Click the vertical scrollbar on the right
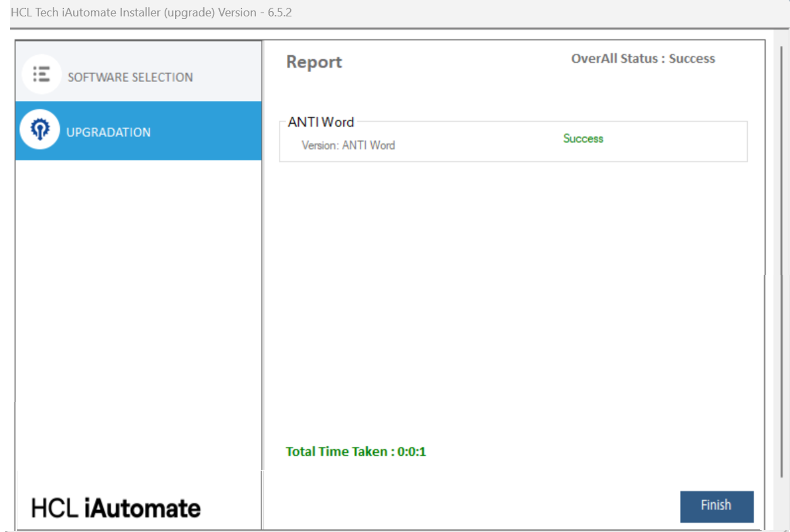 coord(782,261)
